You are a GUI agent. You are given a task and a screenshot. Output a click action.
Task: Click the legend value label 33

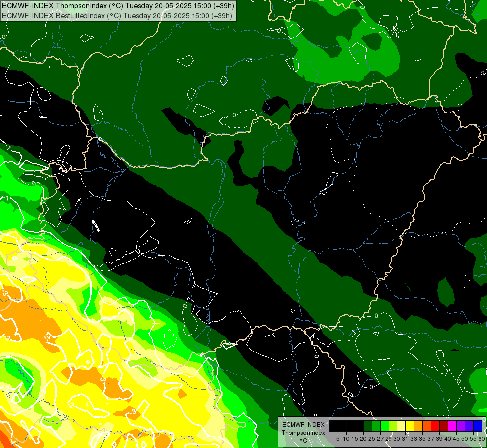pos(414,439)
